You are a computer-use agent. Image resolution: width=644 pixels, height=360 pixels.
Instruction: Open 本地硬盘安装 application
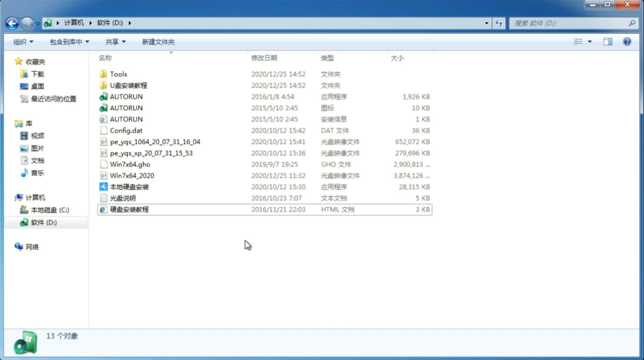click(x=129, y=187)
